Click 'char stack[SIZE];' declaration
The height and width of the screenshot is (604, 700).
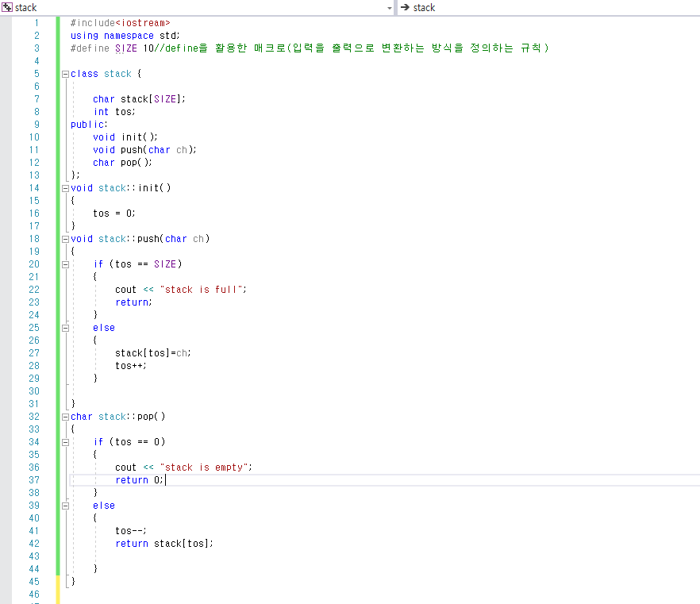(139, 99)
